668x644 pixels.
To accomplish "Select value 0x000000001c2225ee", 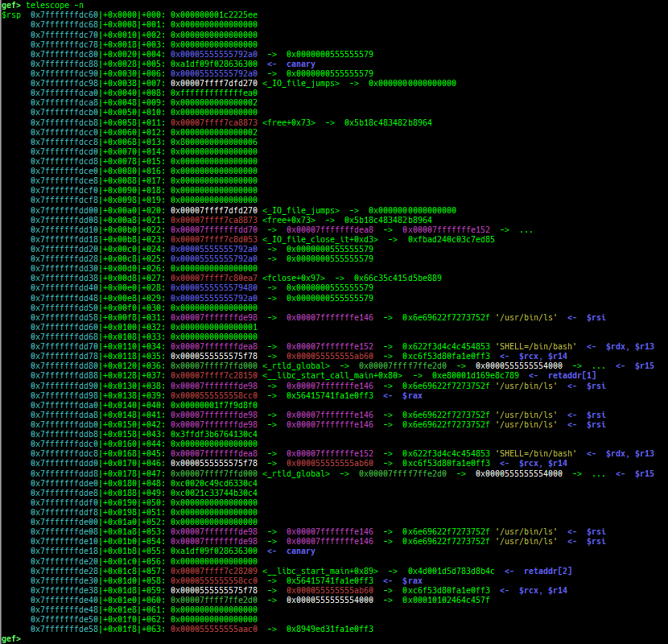I will click(214, 15).
